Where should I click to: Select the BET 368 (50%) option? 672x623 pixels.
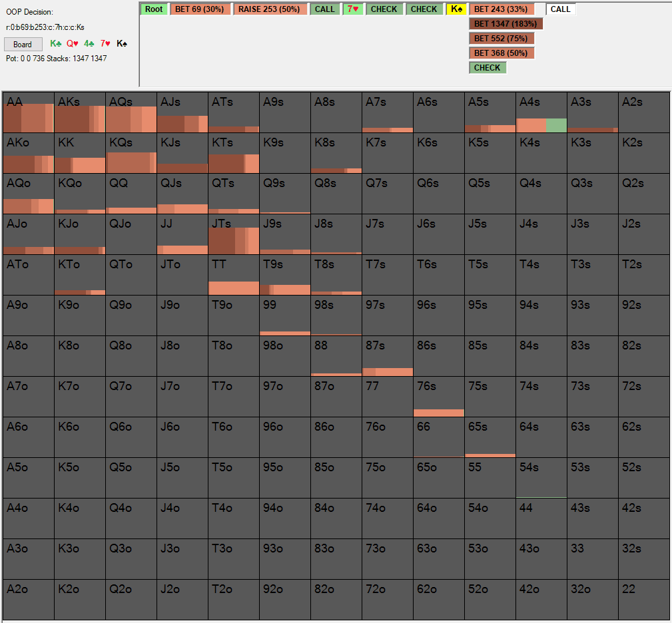502,53
